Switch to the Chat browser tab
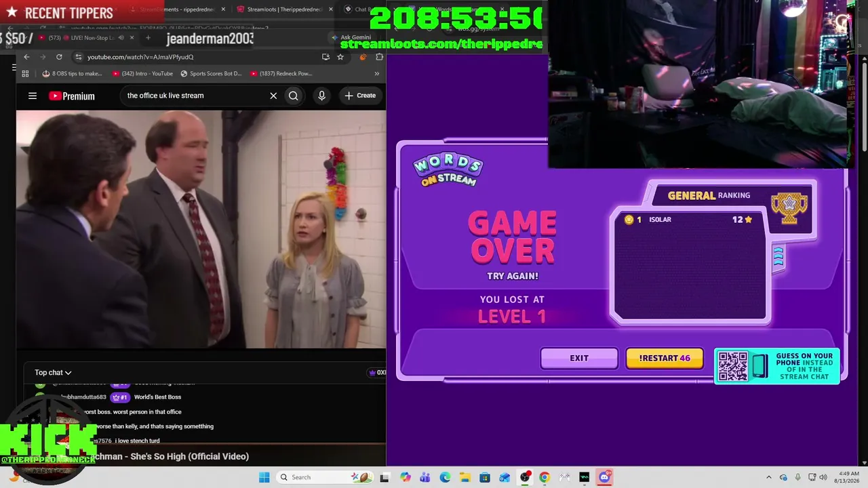This screenshot has height=488, width=868. [359, 9]
